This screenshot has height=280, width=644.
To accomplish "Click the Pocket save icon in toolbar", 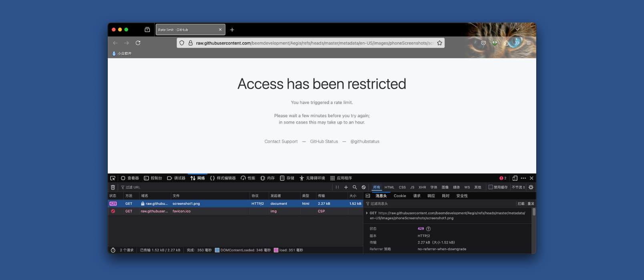I will coord(483,43).
